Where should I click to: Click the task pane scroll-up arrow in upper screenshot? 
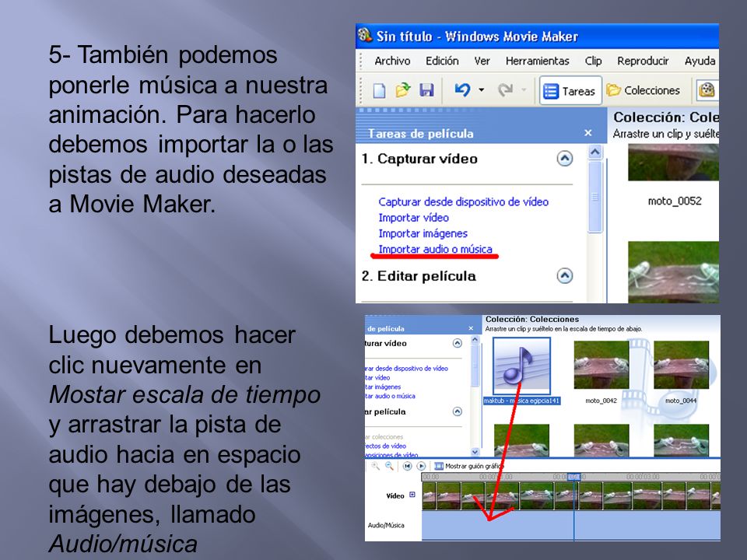[594, 152]
